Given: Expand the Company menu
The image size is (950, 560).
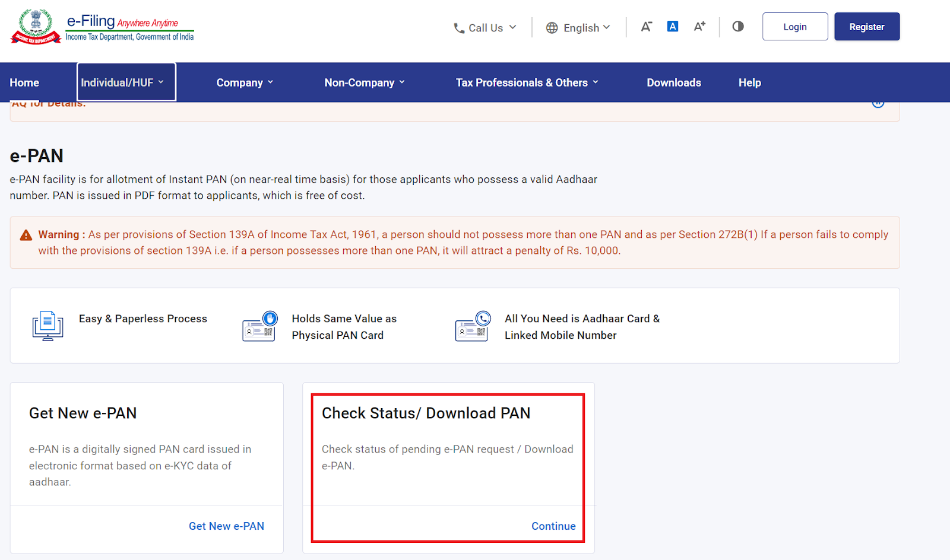Looking at the screenshot, I should point(245,82).
